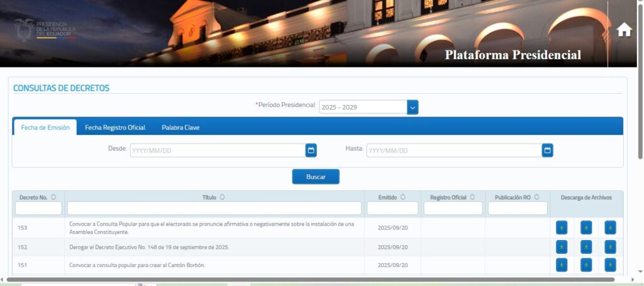Sort table by Decreto No. column
644x286 pixels.
(x=53, y=197)
